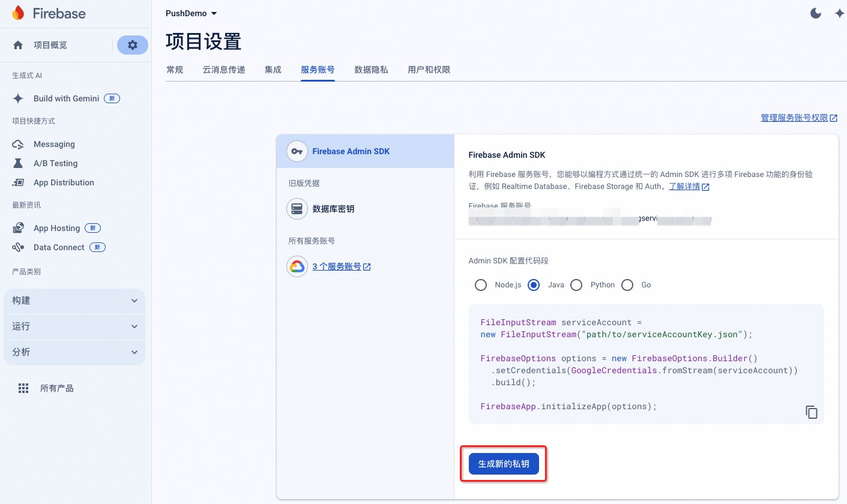The image size is (847, 504).
Task: Copy the Admin SDK code snippet
Action: (x=812, y=412)
